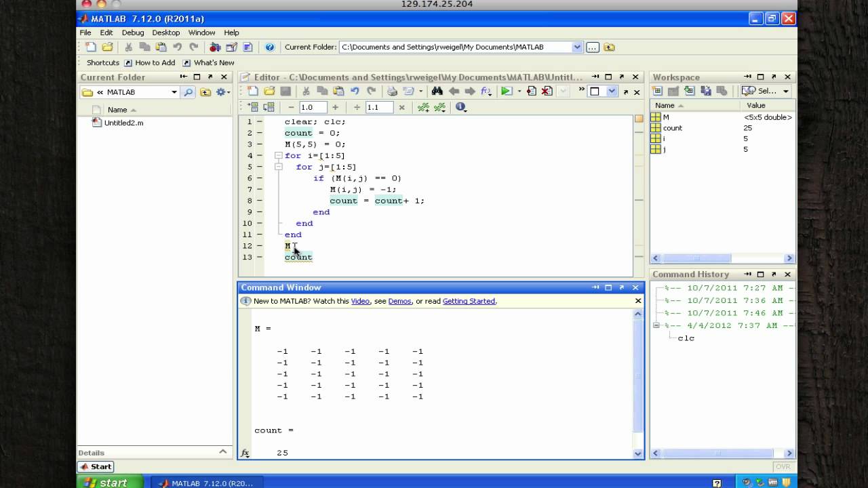Open Current Folder panel gear actions menu

pyautogui.click(x=223, y=92)
